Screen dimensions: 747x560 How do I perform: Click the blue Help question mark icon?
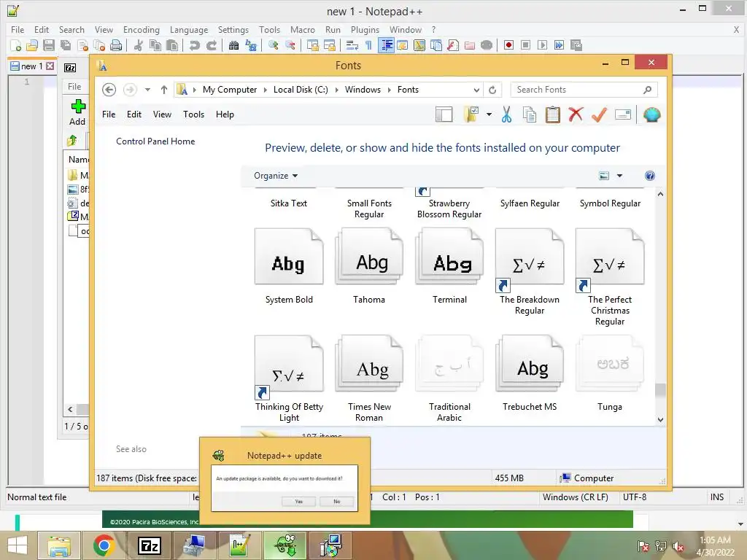click(650, 176)
